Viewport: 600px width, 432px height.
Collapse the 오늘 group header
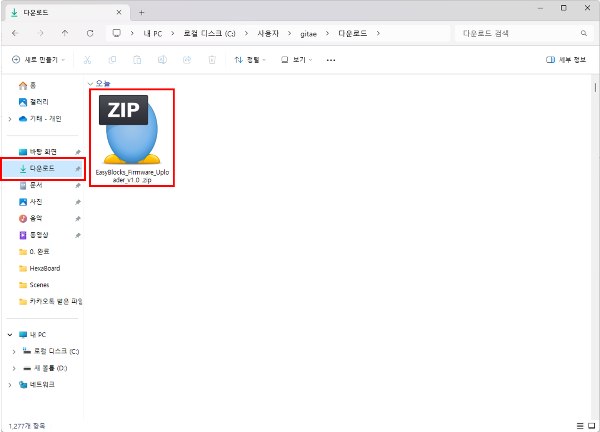[90, 83]
